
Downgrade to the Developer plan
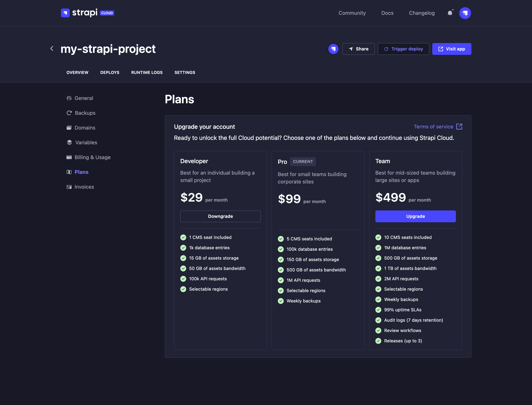click(x=220, y=216)
